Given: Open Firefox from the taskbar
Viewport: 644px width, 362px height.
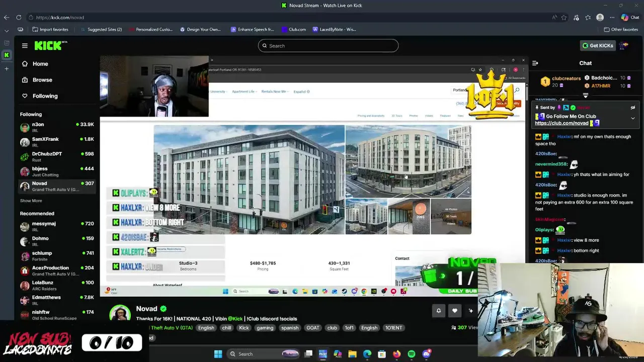Looking at the screenshot, I should tap(397, 354).
